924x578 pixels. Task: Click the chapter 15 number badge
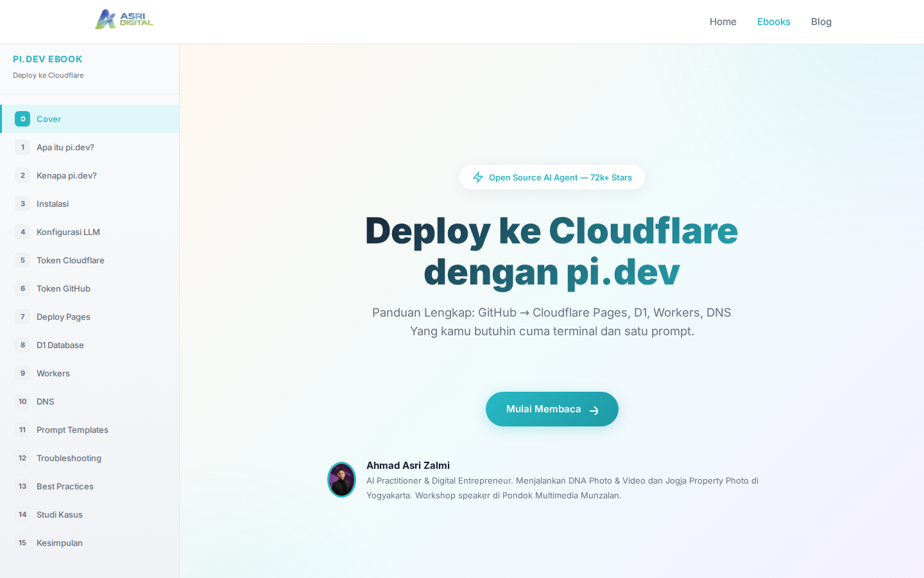pyautogui.click(x=22, y=543)
